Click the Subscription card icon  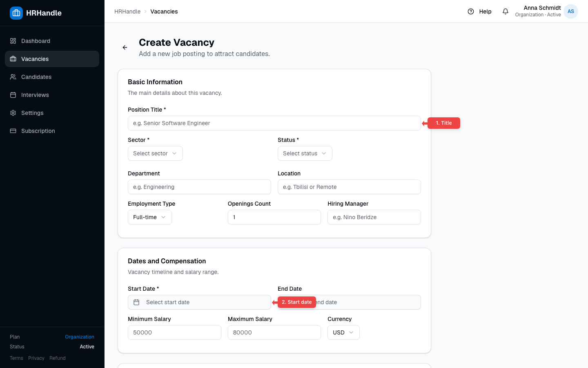[13, 131]
